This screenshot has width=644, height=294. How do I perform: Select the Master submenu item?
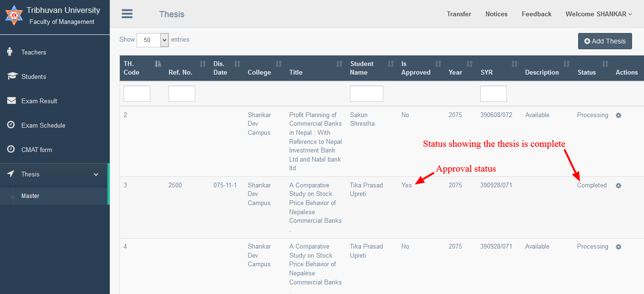(x=30, y=196)
